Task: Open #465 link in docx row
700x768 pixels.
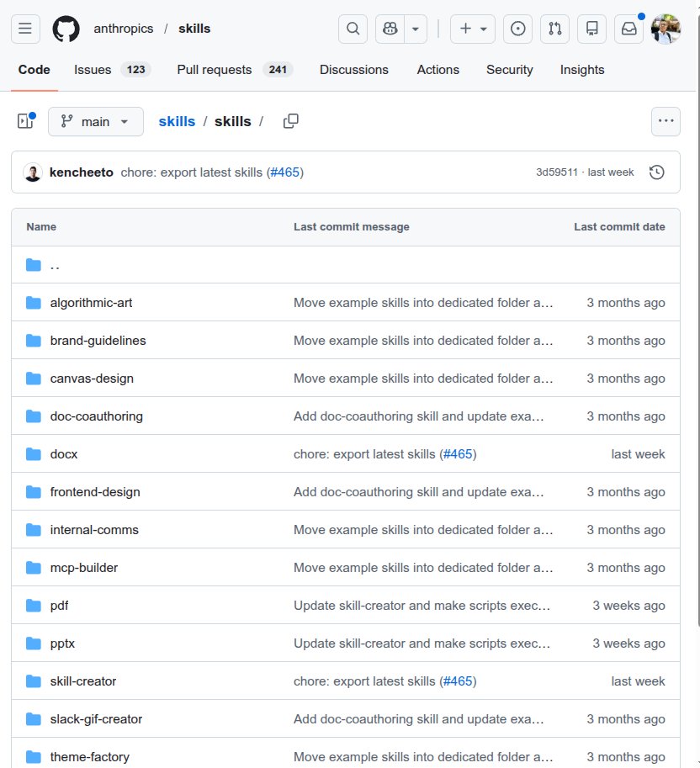Action: (458, 454)
